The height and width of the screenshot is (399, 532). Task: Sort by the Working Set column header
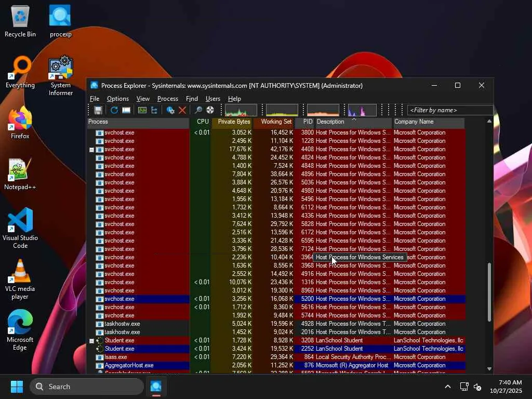click(x=273, y=122)
